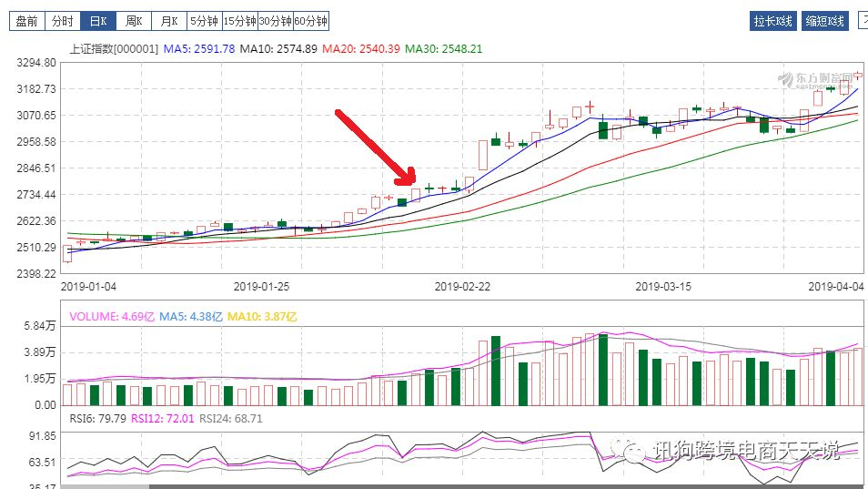Screen dimensions: 868x489
Task: Open the 30分钟 interval tab
Action: point(275,20)
